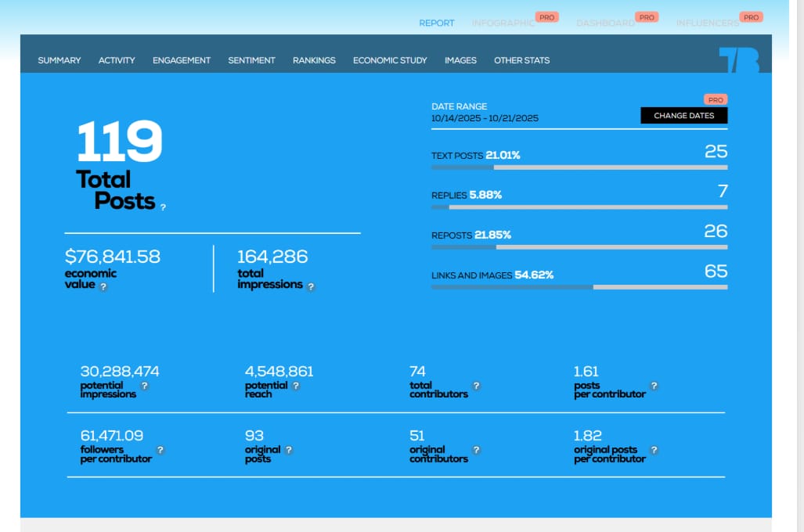Viewport: 804px width, 532px height.
Task: Click posts per contributor help icon
Action: (654, 386)
